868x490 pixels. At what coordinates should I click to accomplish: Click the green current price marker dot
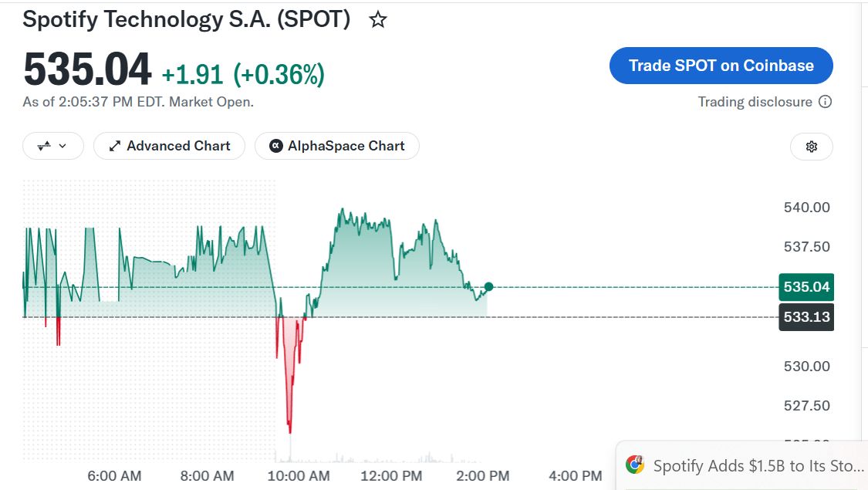click(488, 287)
